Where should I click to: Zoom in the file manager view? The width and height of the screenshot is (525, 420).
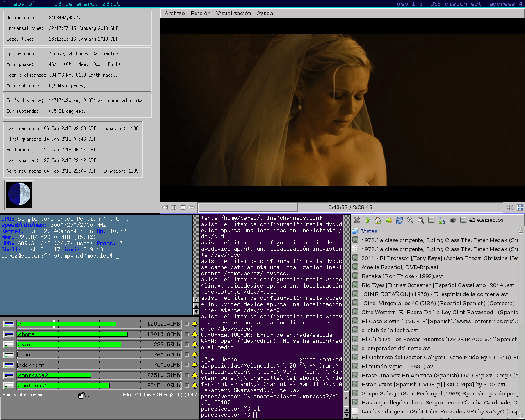pyautogui.click(x=410, y=220)
